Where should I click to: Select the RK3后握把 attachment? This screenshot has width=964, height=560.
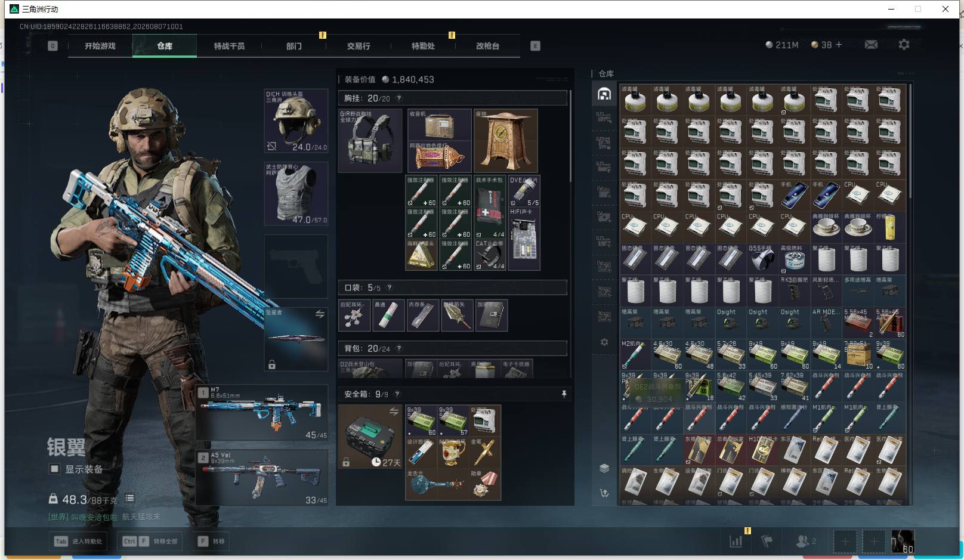794,291
